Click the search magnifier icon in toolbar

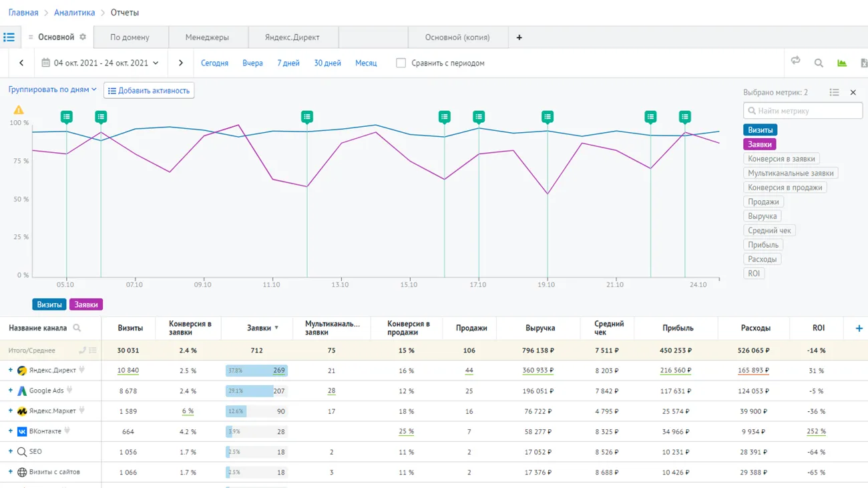(819, 63)
